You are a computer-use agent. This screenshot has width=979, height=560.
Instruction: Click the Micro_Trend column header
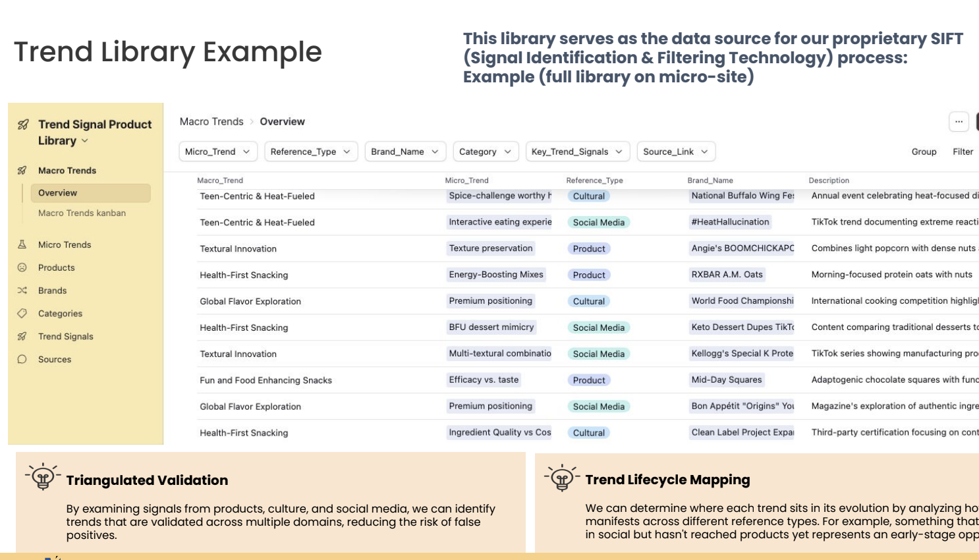pos(466,181)
